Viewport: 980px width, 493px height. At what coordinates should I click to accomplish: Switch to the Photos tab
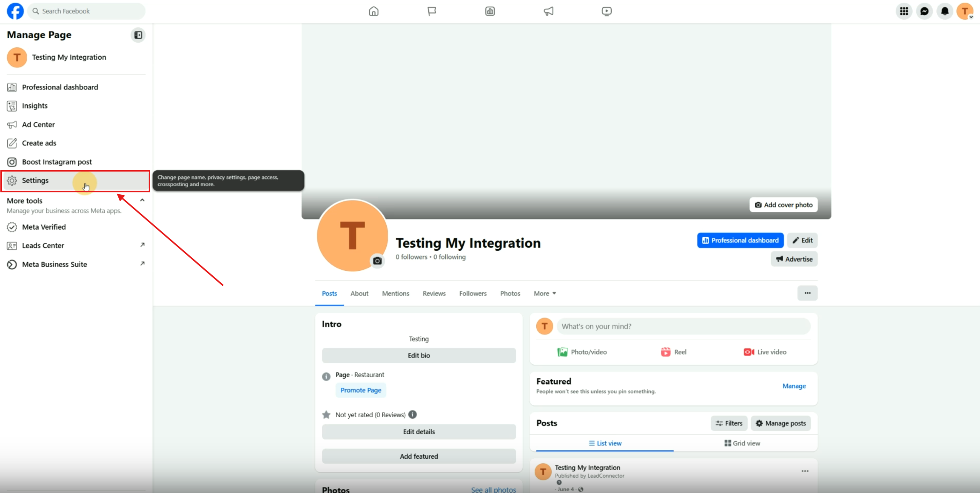[510, 293]
